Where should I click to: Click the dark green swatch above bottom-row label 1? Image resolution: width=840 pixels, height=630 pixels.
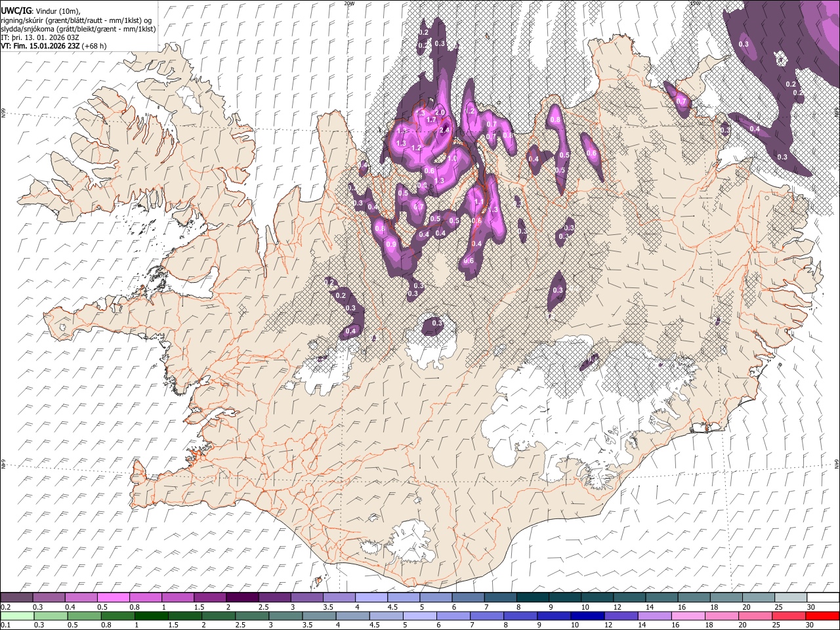[x=151, y=616]
